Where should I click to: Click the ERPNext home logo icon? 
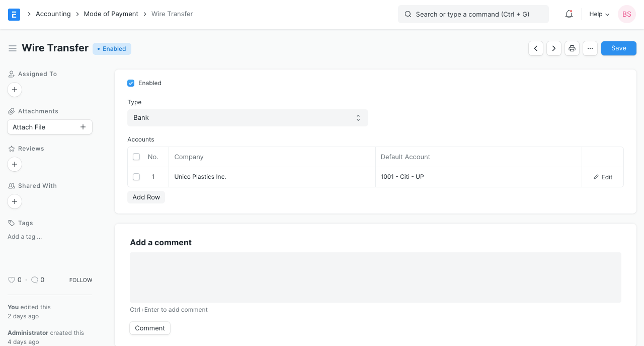pos(14,14)
